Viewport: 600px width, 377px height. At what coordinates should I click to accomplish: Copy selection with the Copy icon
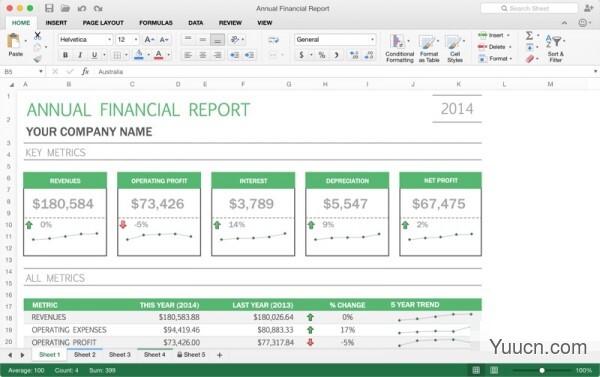tap(37, 47)
